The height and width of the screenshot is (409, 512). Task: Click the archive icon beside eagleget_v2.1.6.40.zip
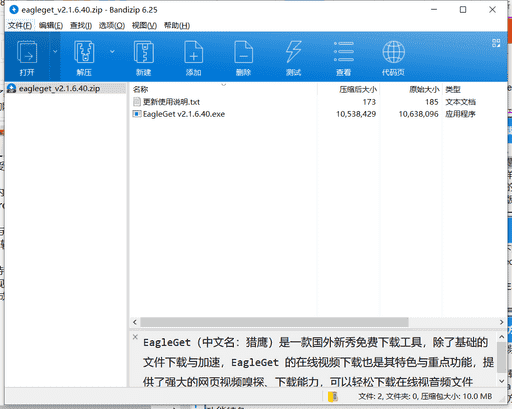click(x=12, y=89)
